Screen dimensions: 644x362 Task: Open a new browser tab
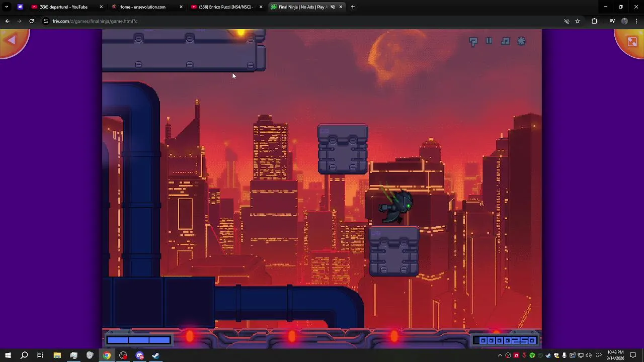353,7
